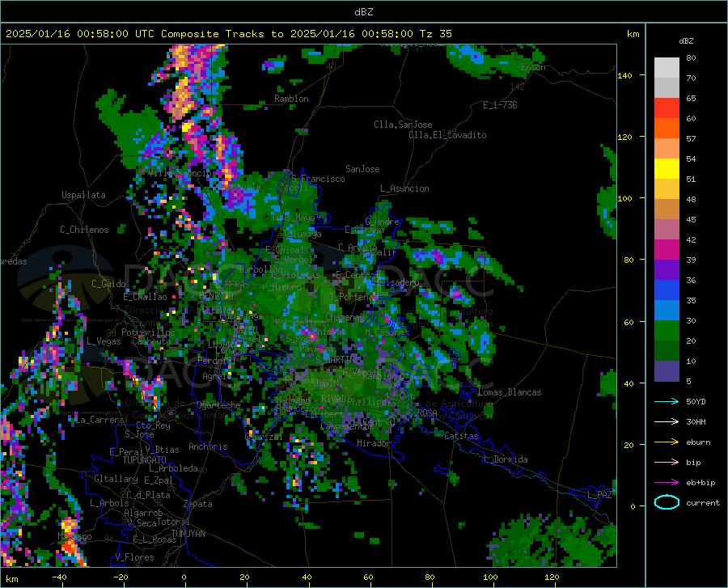The width and height of the screenshot is (728, 588).
Task: Click the cyan current ellipse legend icon
Action: [667, 502]
